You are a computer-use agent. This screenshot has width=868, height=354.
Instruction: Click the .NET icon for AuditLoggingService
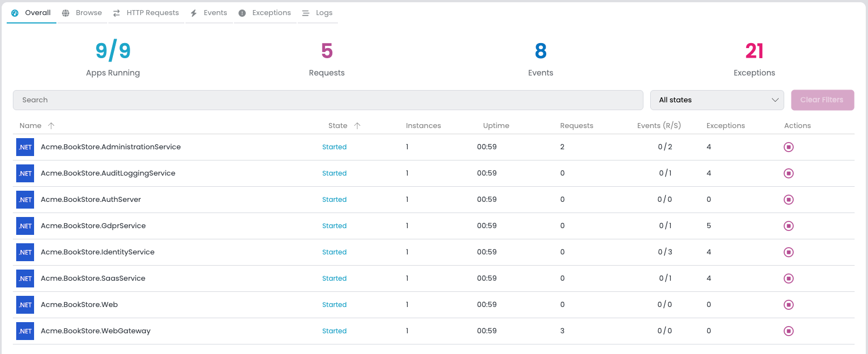click(x=25, y=173)
